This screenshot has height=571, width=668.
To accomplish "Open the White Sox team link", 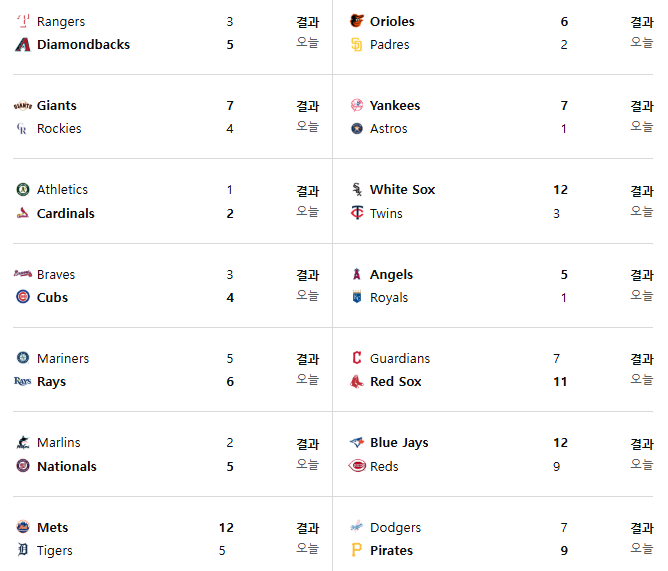I will point(402,189).
